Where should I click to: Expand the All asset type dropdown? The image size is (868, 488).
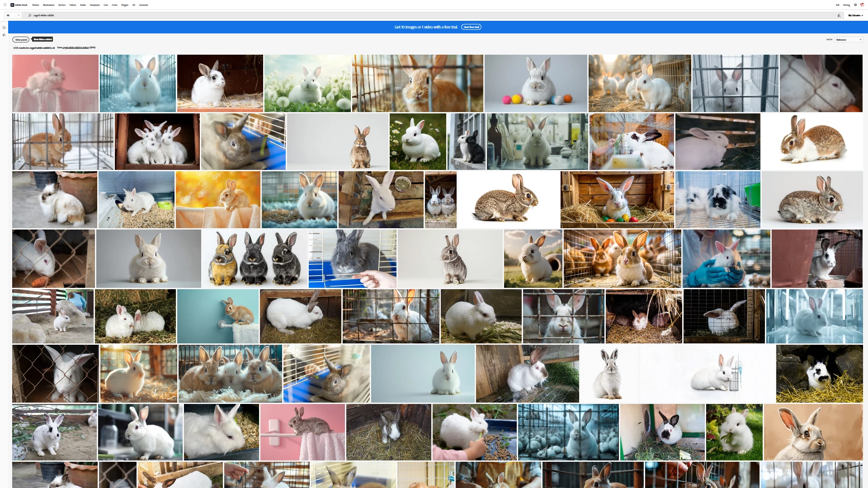click(x=13, y=15)
